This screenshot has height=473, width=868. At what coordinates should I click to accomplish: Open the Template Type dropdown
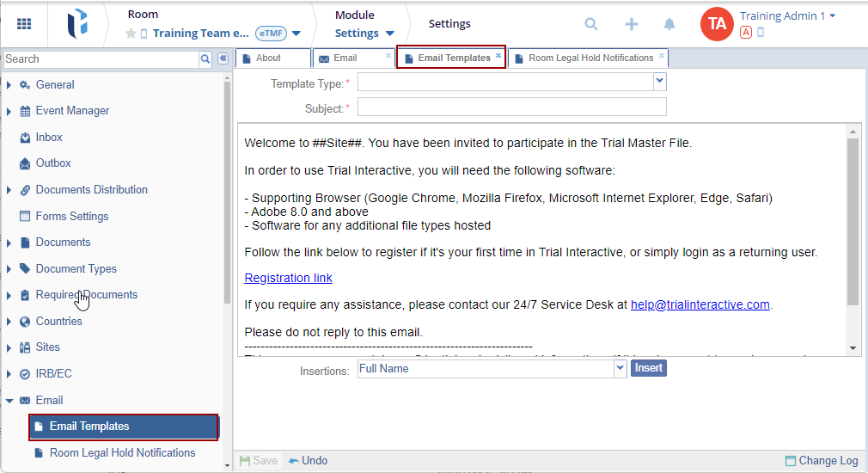(659, 81)
